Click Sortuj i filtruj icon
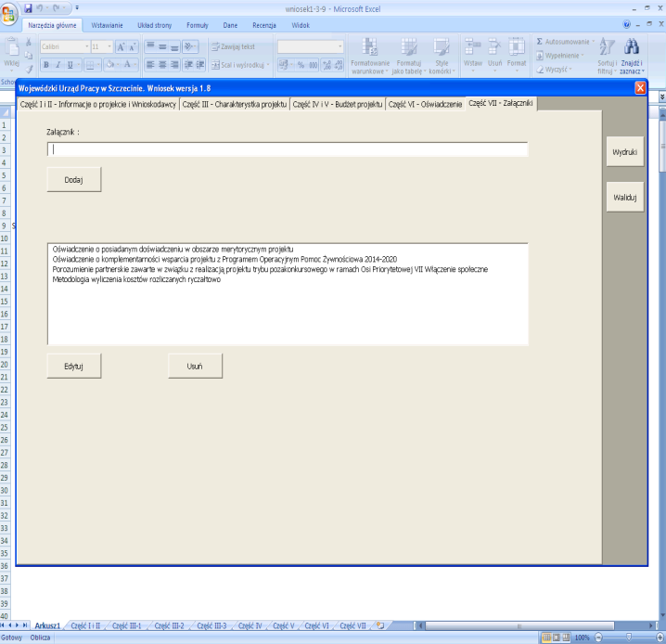 click(607, 56)
